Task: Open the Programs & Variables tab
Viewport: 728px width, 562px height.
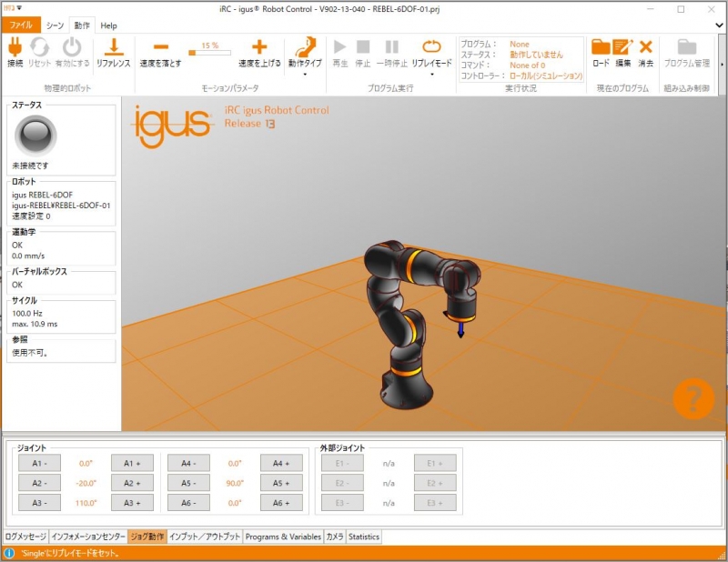Action: point(283,537)
